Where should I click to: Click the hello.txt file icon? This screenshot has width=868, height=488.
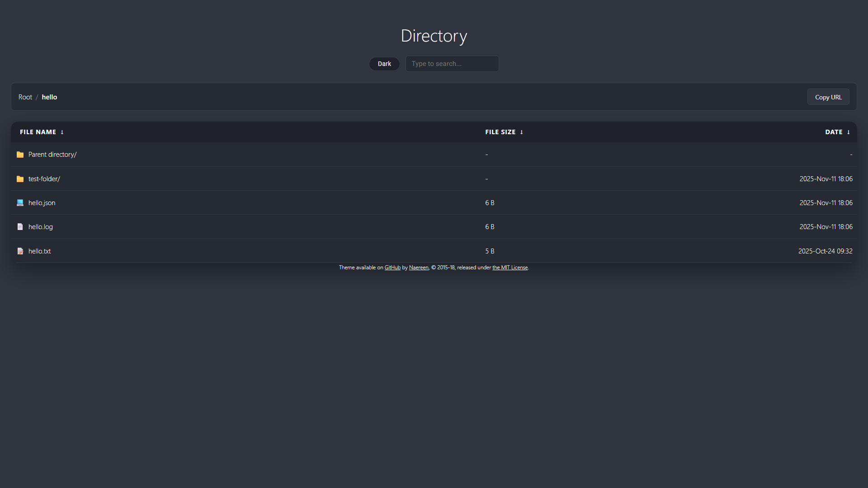pos(20,251)
